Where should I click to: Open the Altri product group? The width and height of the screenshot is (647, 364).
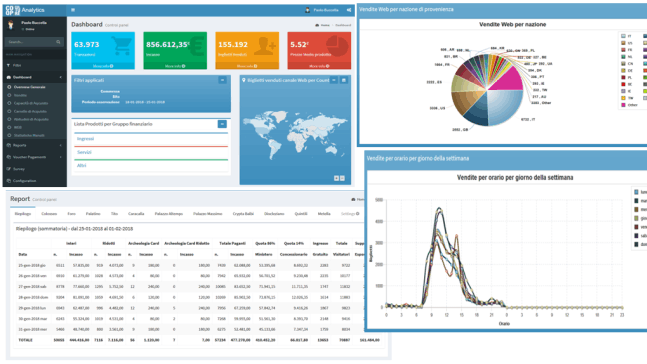point(81,165)
